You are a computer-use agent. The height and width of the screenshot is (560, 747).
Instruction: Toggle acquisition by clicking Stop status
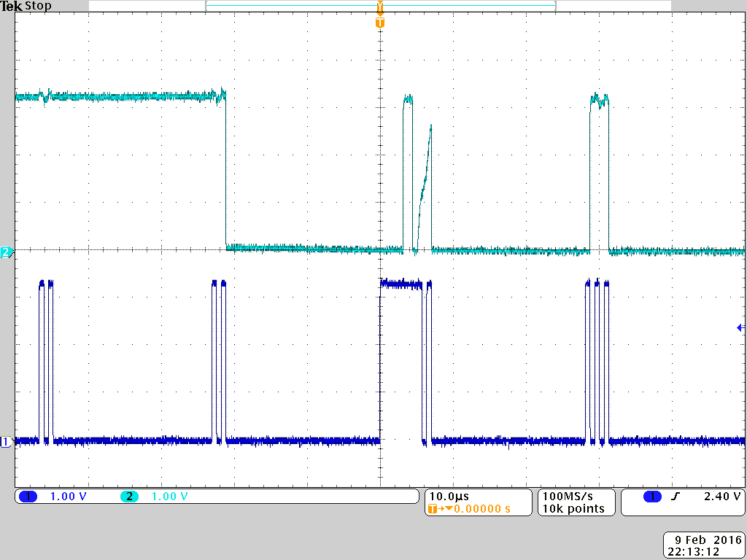40,6
